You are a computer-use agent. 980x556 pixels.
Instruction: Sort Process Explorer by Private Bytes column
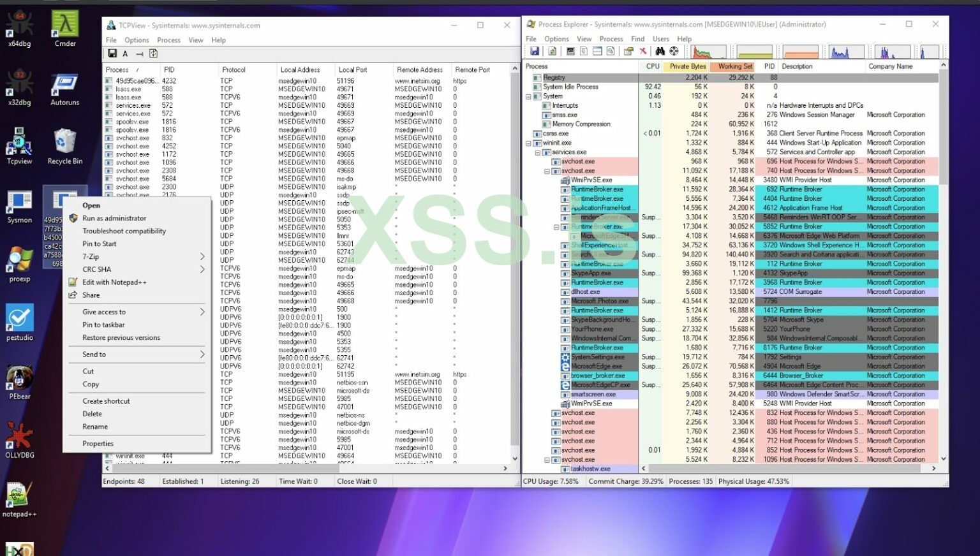tap(686, 66)
